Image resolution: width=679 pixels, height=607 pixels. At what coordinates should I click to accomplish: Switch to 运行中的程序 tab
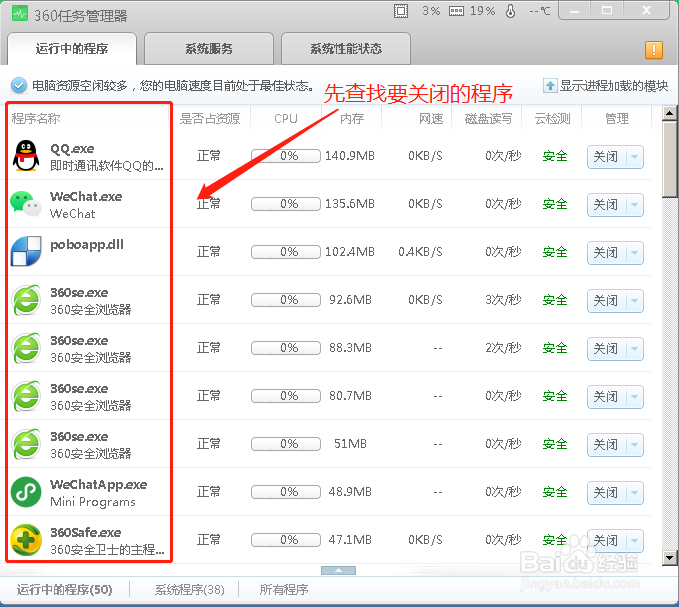point(72,48)
